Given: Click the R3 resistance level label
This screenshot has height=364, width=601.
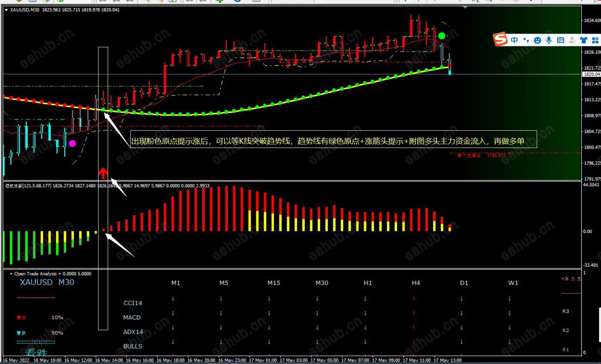Looking at the screenshot, I should coord(566,311).
